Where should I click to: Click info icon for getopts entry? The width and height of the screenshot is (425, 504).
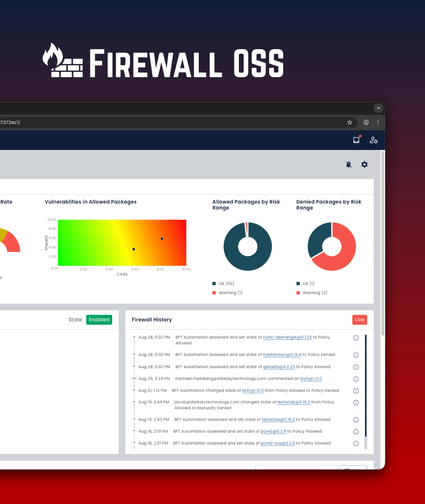tap(356, 367)
